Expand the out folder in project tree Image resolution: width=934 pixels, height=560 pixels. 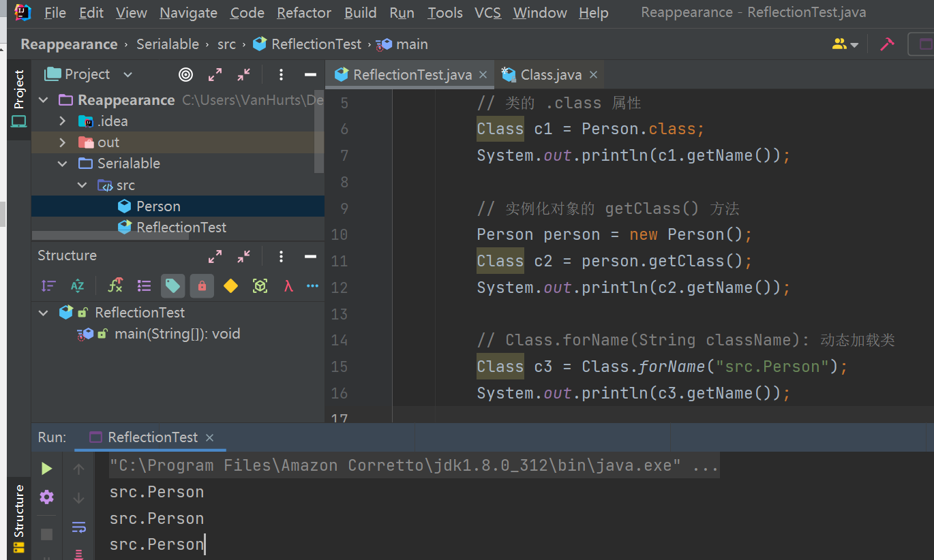coord(63,142)
